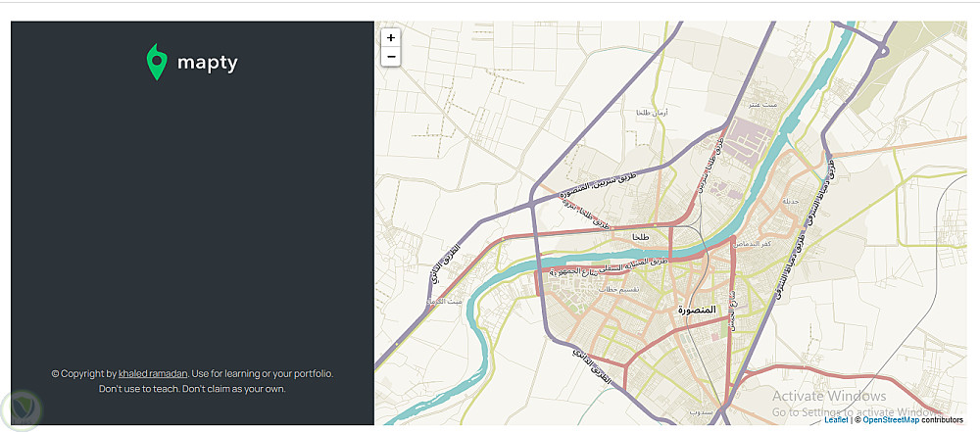Zoom in the map with plus button
Viewport: 980px width, 432px height.
[x=391, y=37]
